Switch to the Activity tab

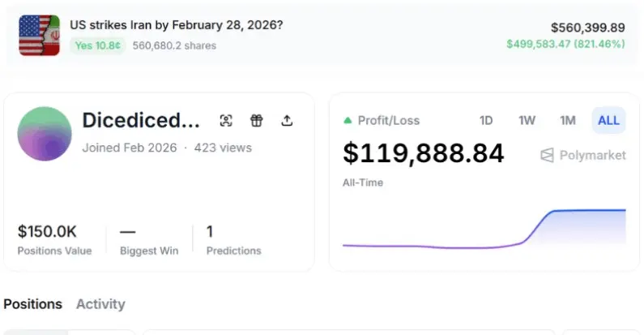click(x=100, y=304)
